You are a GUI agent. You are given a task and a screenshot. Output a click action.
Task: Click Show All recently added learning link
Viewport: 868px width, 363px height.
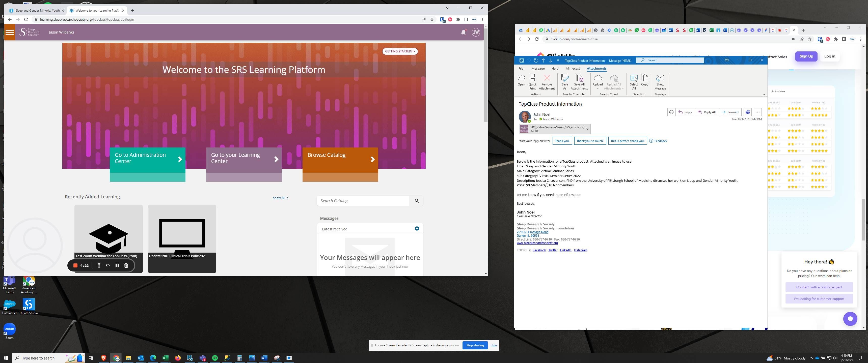[x=280, y=198]
